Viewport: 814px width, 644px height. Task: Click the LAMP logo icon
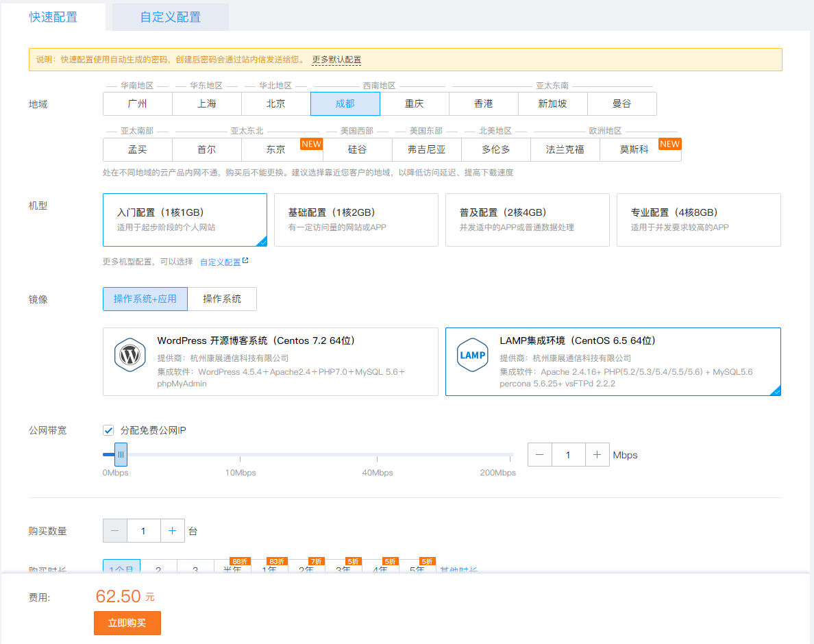pos(472,355)
